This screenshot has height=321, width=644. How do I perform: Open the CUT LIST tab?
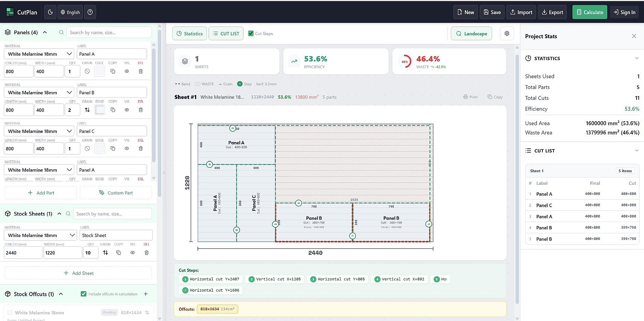[x=226, y=33]
